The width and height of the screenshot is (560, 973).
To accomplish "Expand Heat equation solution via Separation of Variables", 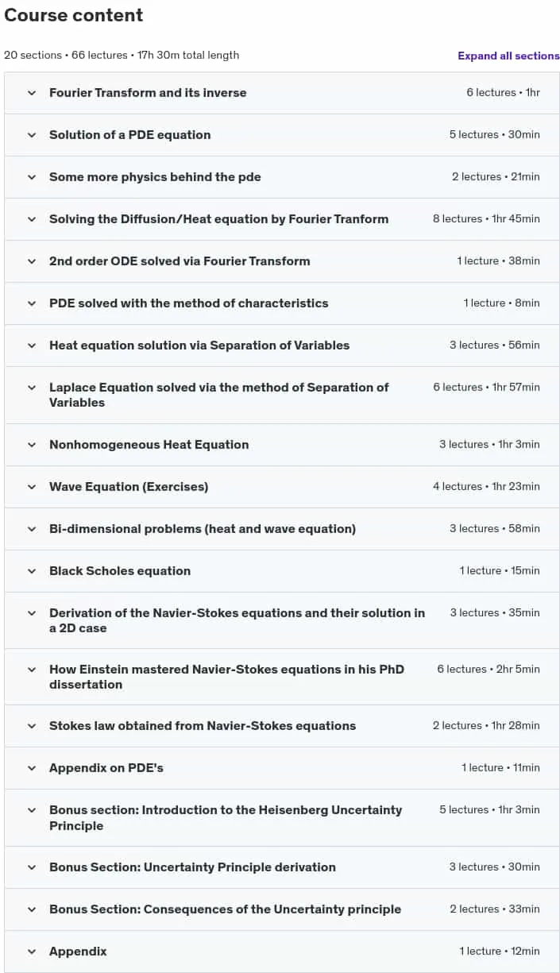I will click(x=282, y=346).
